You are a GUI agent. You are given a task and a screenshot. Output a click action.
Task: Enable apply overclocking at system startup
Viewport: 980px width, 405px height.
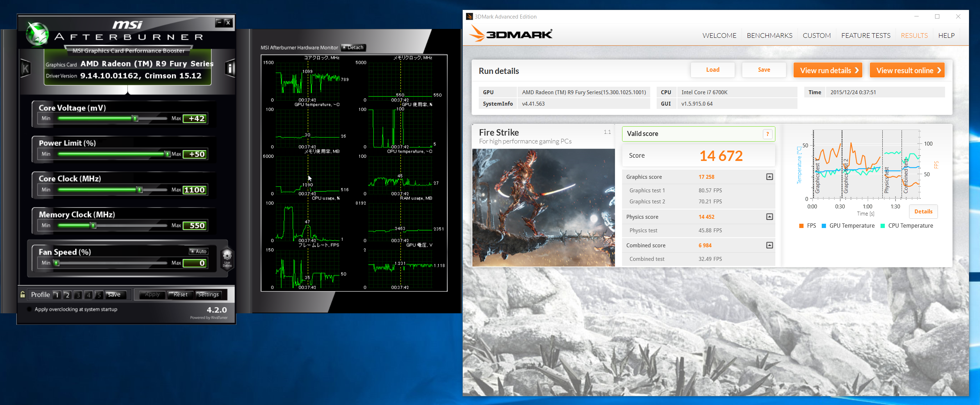pyautogui.click(x=29, y=309)
